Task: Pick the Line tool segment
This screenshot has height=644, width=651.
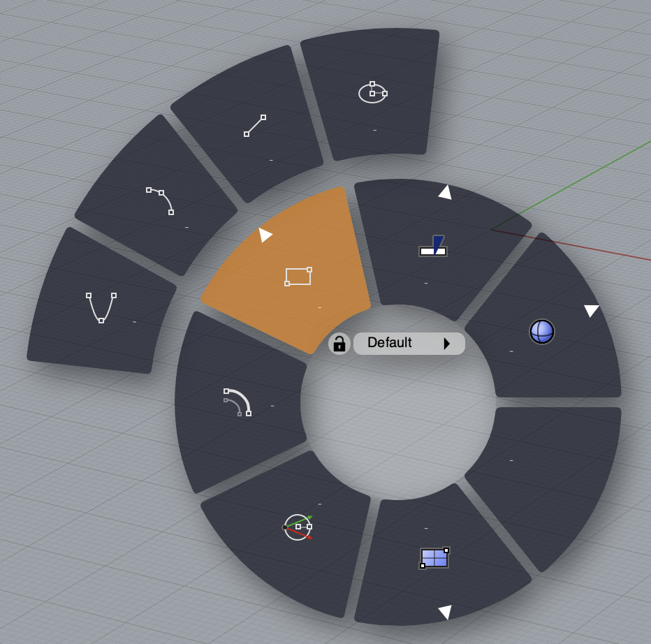Action: tap(254, 126)
